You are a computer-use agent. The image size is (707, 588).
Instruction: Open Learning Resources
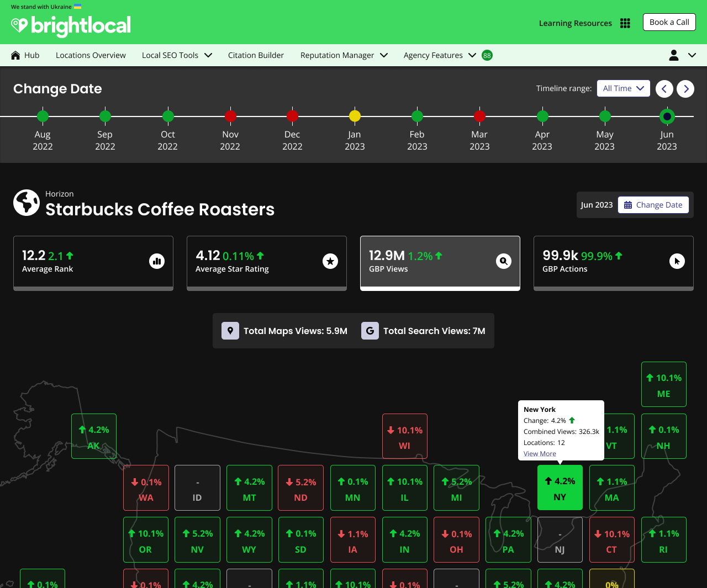point(576,23)
